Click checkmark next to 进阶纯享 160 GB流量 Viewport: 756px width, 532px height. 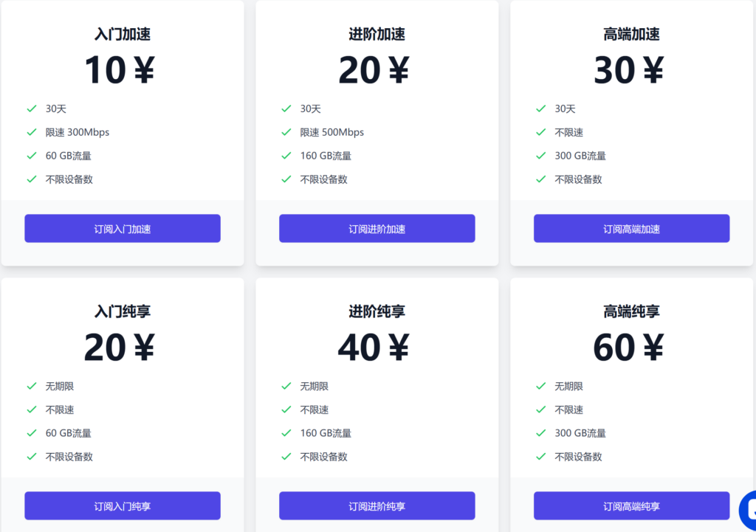click(286, 433)
